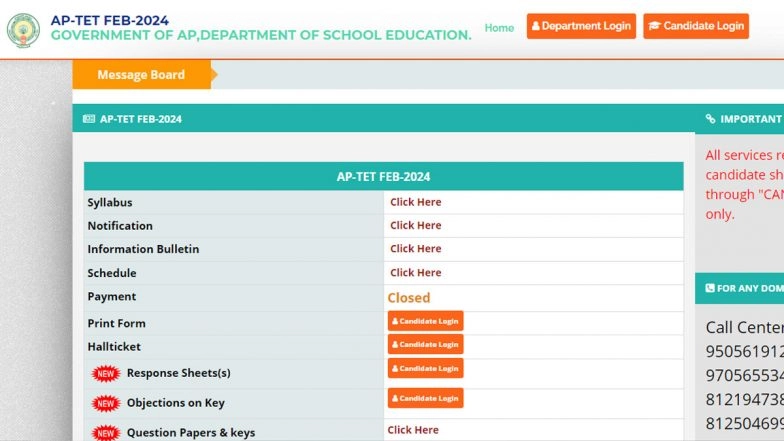Click the Response Sheets(s) label
This screenshot has width=784, height=441.
178,373
